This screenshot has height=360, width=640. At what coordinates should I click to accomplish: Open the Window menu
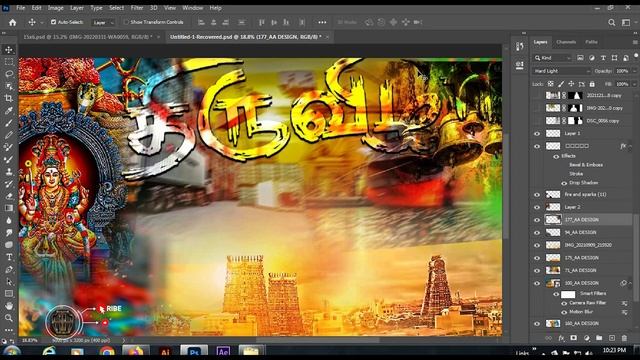coord(192,8)
